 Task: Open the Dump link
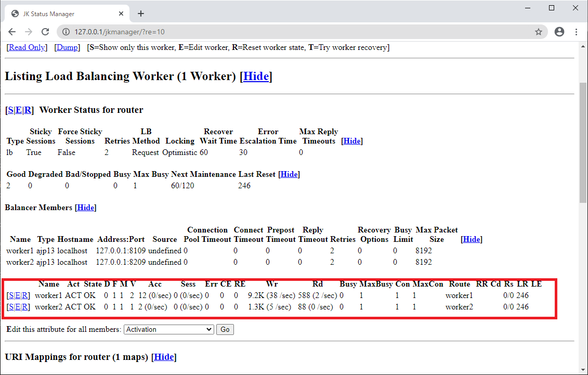67,47
